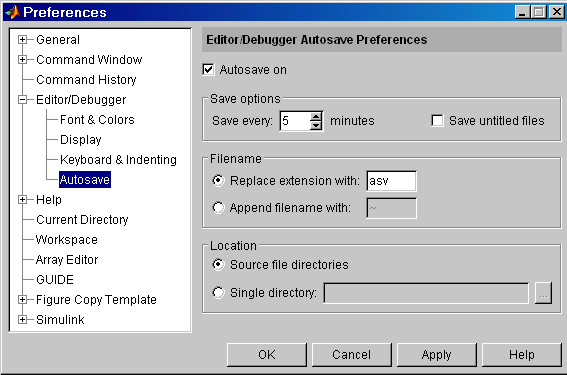This screenshot has width=567, height=375.
Task: Click the MATLAB logo icon in title bar
Action: [x=12, y=12]
